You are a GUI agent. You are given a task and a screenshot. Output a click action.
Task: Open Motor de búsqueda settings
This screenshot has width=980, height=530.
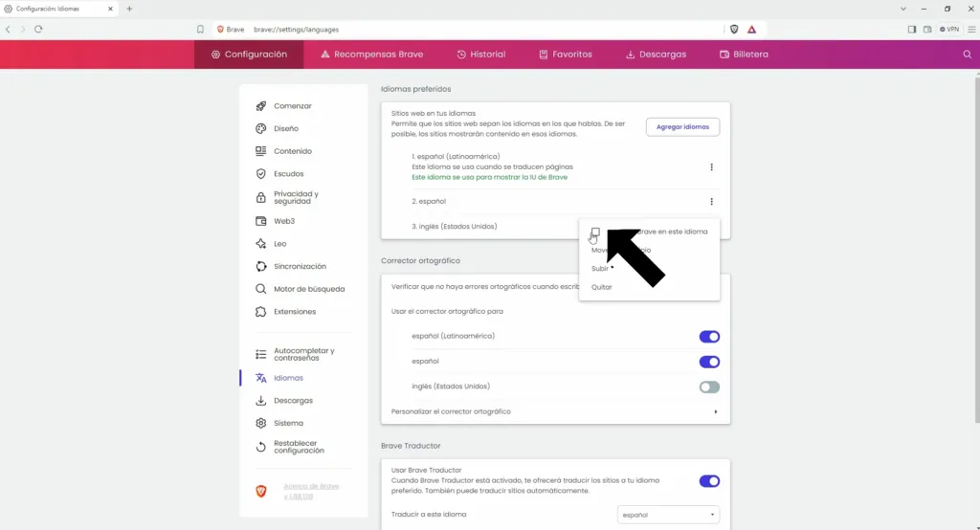pos(300,289)
